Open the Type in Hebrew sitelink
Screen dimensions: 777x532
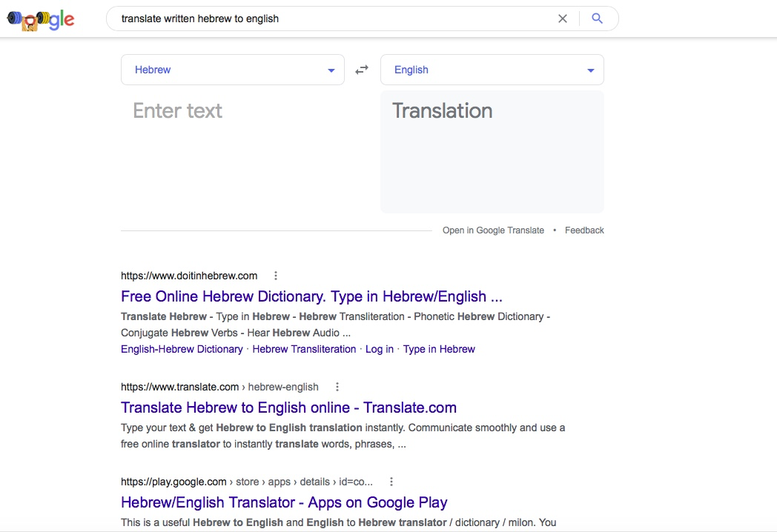click(x=439, y=349)
